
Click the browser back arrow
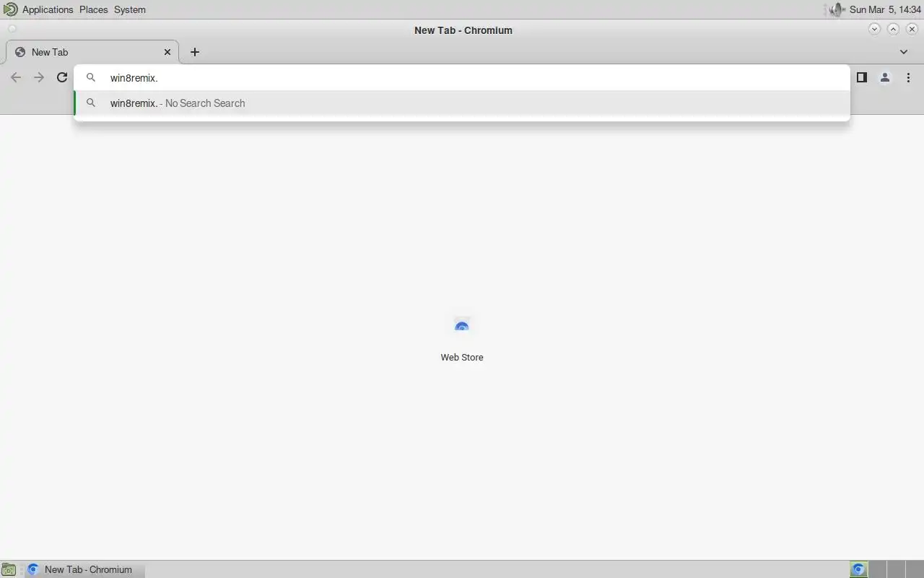(x=16, y=77)
